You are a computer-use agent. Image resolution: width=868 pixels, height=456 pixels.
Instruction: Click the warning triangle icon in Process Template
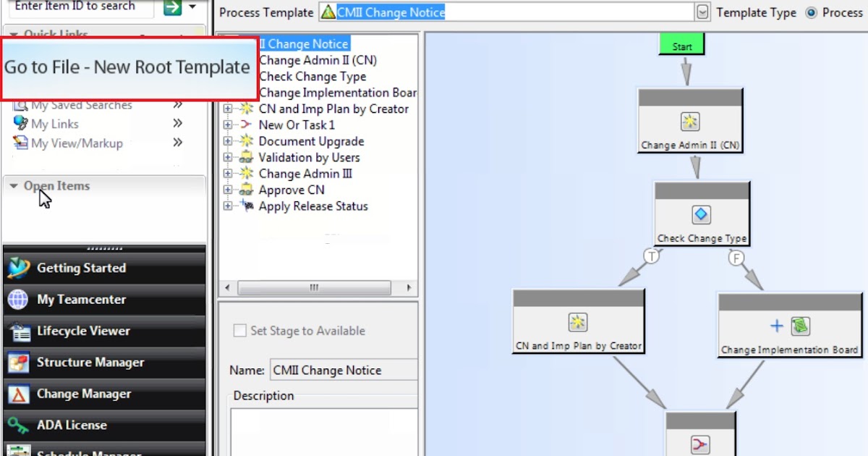[x=328, y=12]
